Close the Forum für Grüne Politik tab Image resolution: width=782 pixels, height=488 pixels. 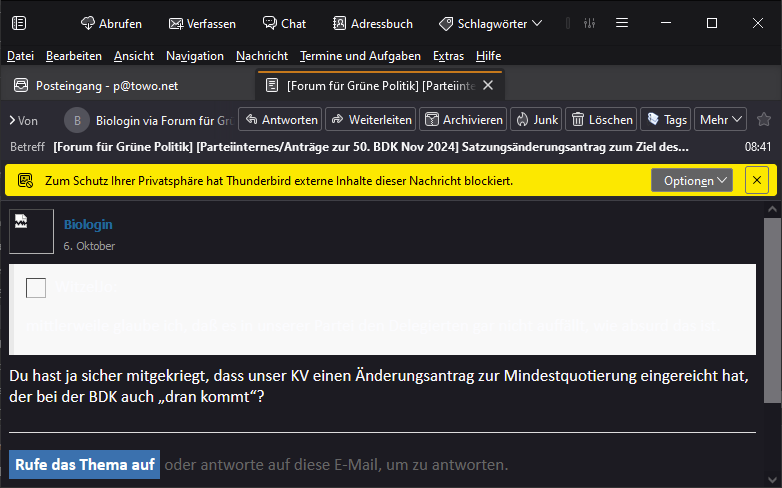pos(488,85)
